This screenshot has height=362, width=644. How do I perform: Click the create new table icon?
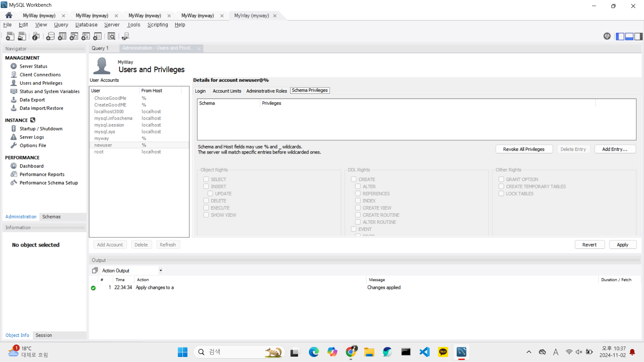tap(62, 36)
